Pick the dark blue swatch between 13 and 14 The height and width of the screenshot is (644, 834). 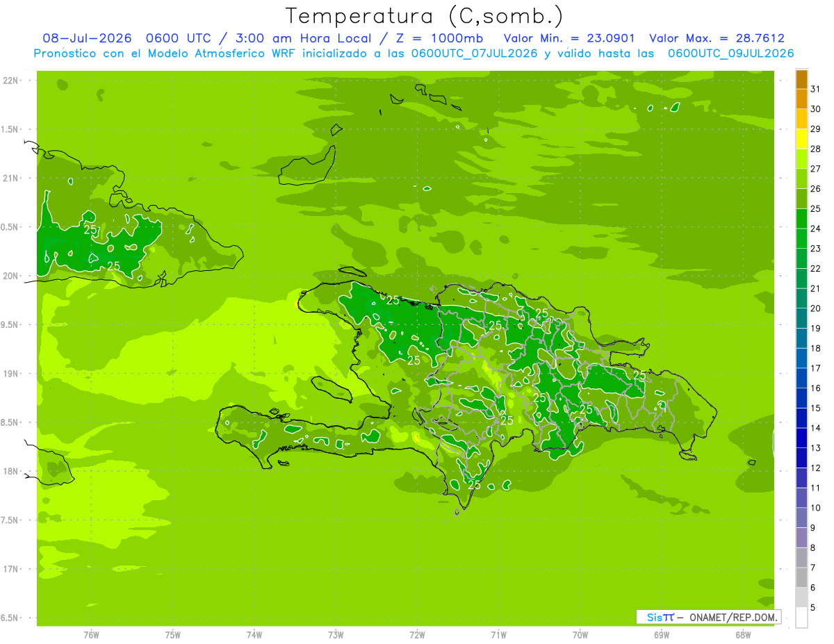coord(801,438)
